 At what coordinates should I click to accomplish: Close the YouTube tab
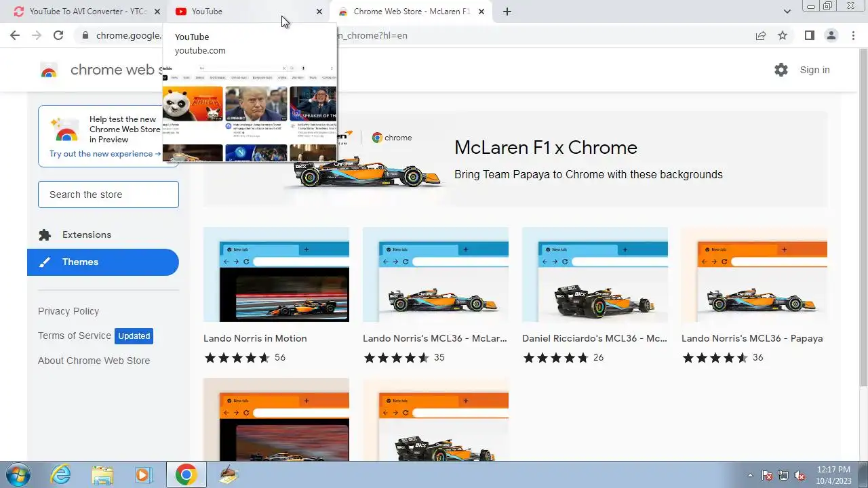(319, 12)
